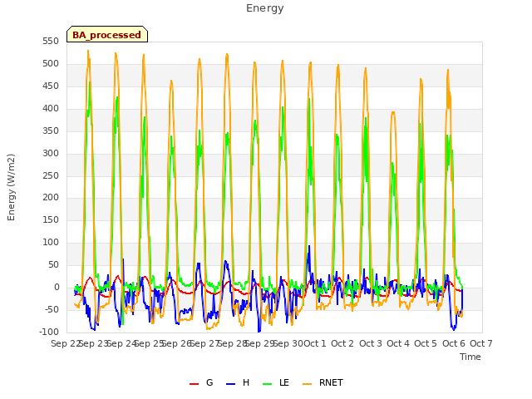Click the Oct 6 x-axis tick label

tap(454, 343)
